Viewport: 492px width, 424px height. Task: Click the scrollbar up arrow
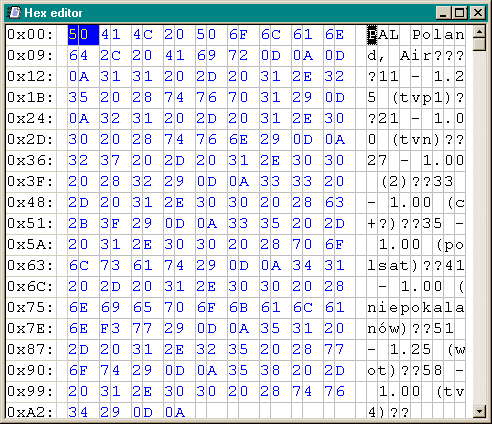(479, 32)
